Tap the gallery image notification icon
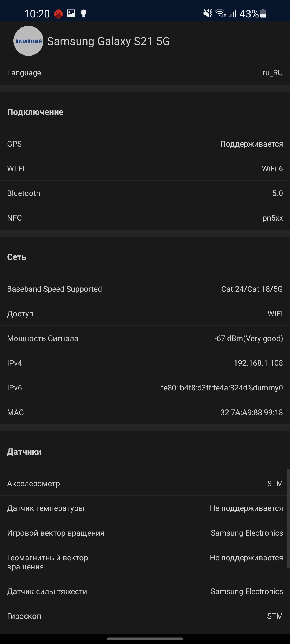 pyautogui.click(x=71, y=13)
